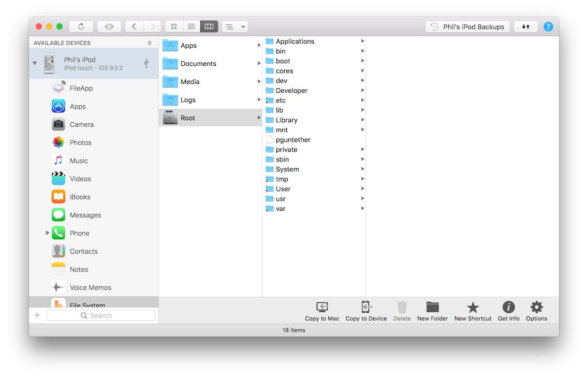The image size is (588, 378).
Task: Switch to column view
Action: point(209,26)
